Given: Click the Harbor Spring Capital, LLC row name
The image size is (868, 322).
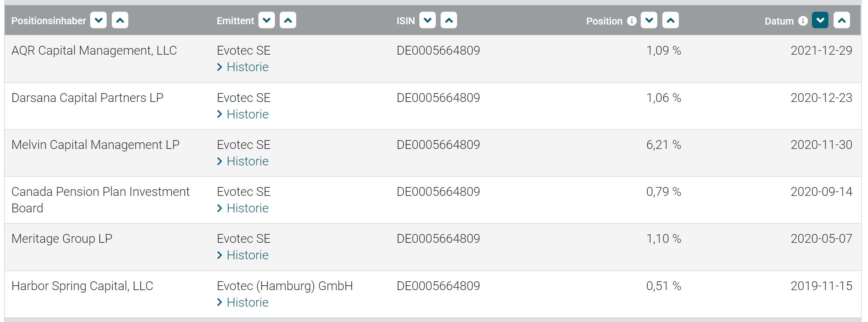Looking at the screenshot, I should point(82,286).
